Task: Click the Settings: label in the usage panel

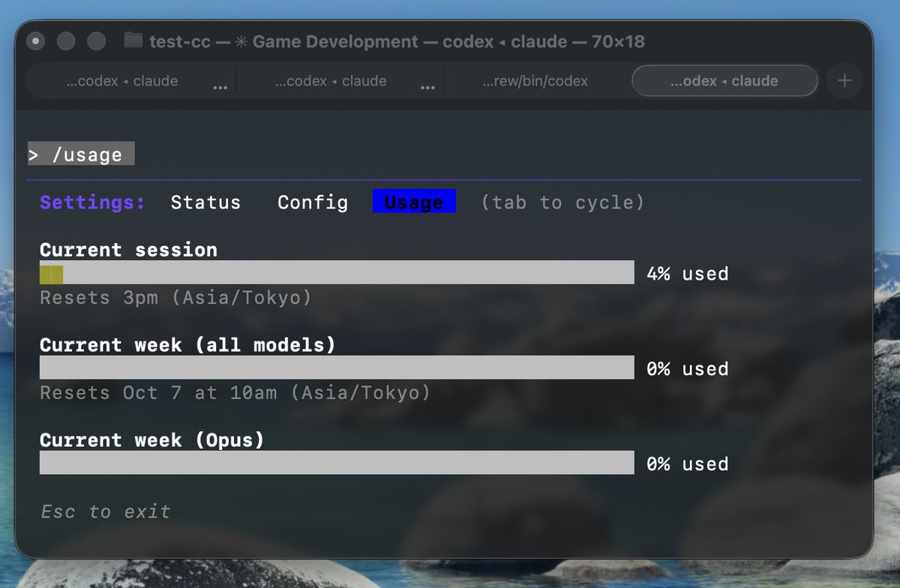Action: [91, 202]
